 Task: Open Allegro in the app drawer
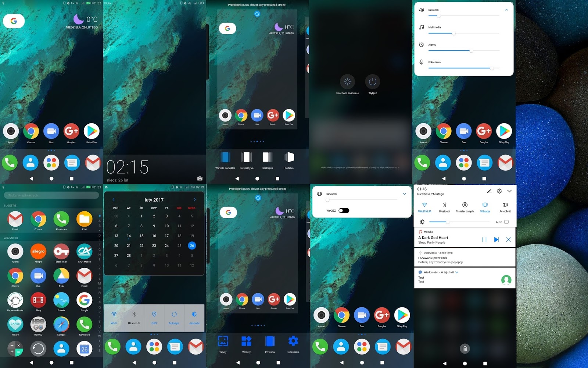[38, 251]
